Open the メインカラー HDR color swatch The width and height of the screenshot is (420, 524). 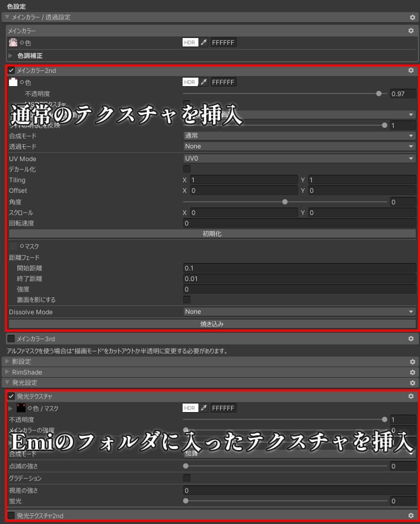pos(190,42)
